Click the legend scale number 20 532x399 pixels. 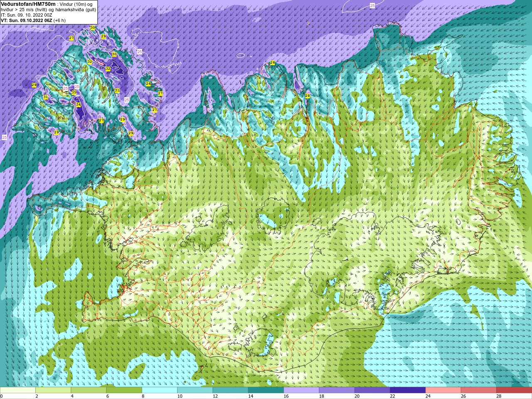pyautogui.click(x=357, y=396)
